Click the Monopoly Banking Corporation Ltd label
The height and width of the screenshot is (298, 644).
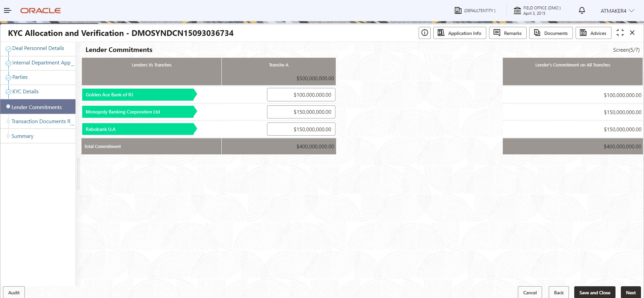(x=139, y=112)
